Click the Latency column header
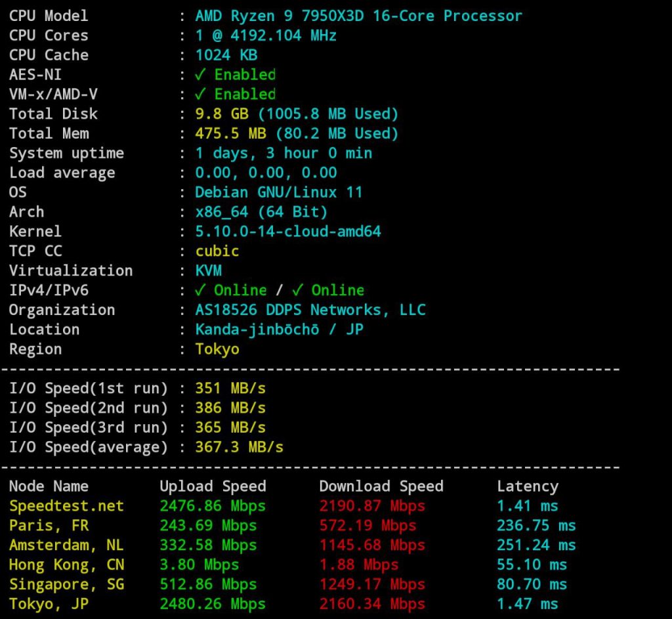The image size is (672, 619). (x=528, y=486)
